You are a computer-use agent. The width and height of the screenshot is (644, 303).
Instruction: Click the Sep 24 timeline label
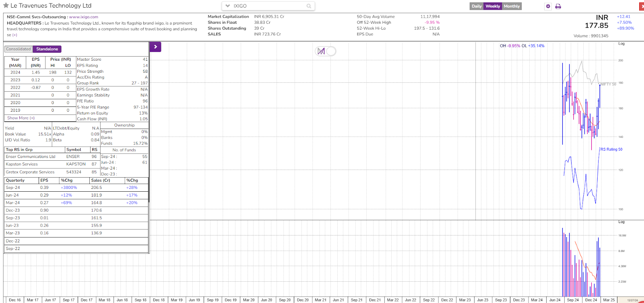(573, 300)
